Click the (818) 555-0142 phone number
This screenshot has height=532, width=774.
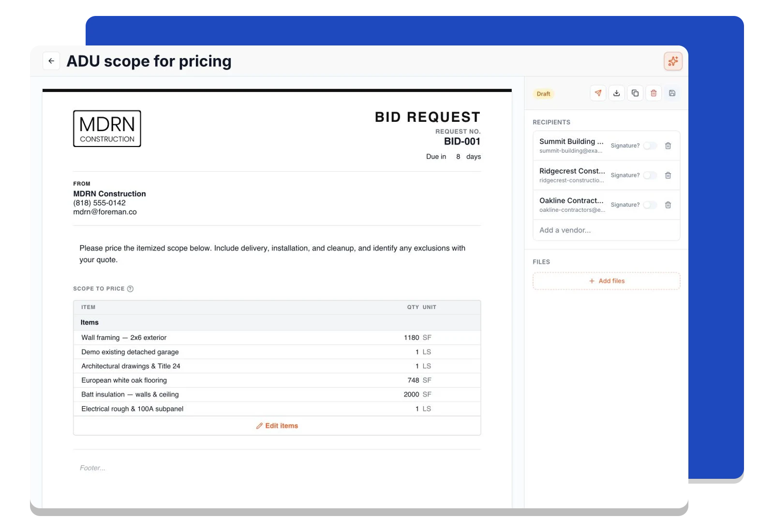pos(100,203)
